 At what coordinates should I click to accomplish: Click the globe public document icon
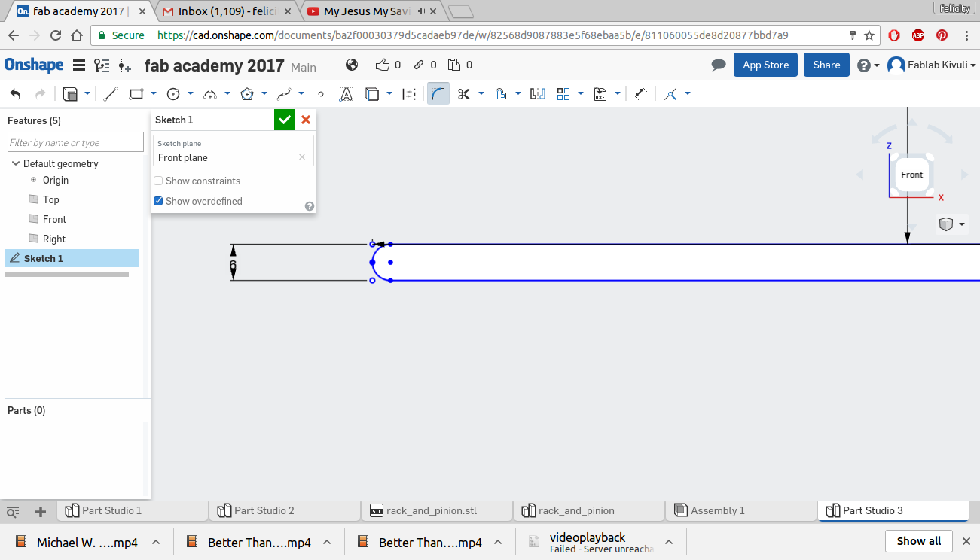[352, 65]
